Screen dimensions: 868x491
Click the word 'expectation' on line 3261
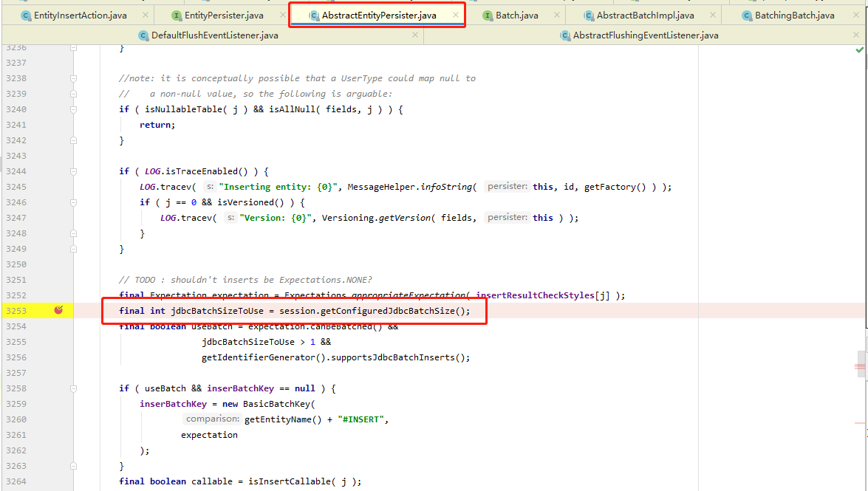coord(209,435)
